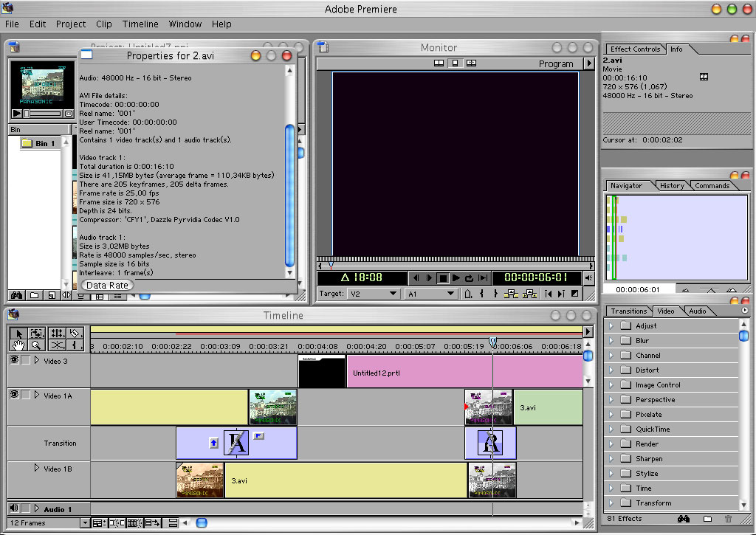Expand the Video 3 track triangle
This screenshot has width=756, height=535.
tap(37, 360)
